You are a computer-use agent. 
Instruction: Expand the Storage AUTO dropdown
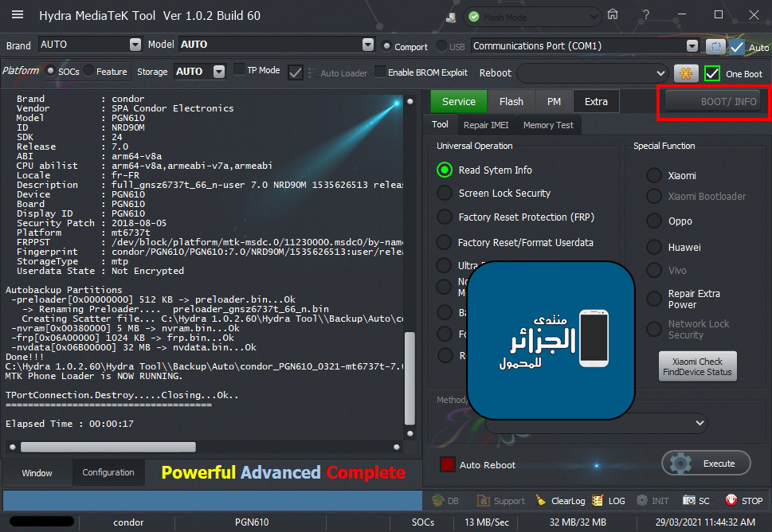click(x=219, y=71)
